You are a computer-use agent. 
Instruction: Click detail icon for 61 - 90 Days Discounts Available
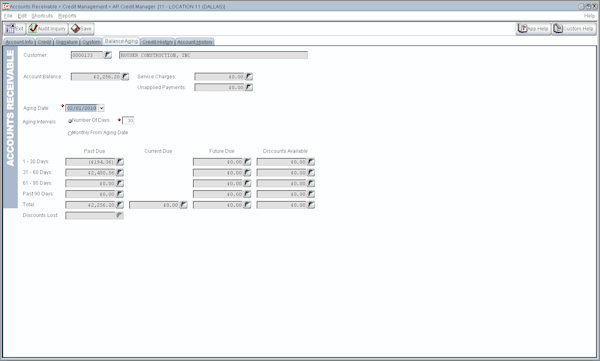[x=311, y=183]
